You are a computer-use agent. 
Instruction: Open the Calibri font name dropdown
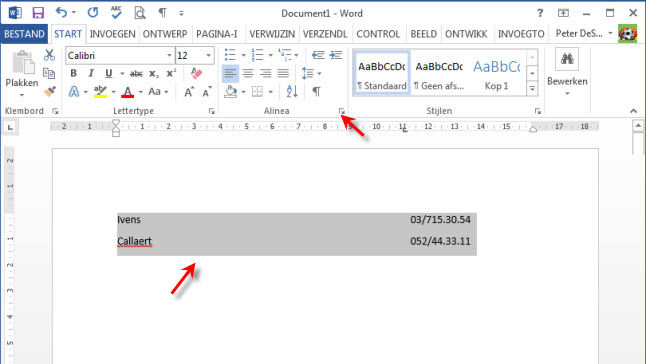pos(169,56)
